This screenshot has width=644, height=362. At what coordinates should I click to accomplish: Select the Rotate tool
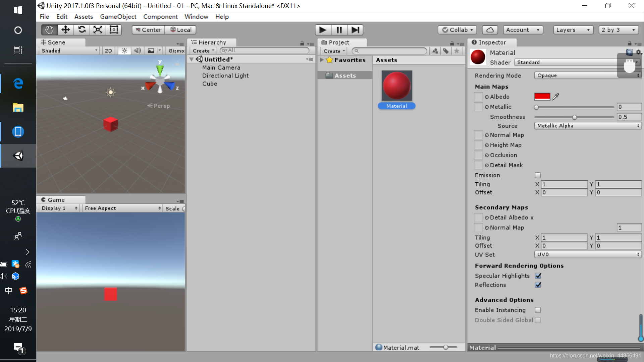(82, 30)
